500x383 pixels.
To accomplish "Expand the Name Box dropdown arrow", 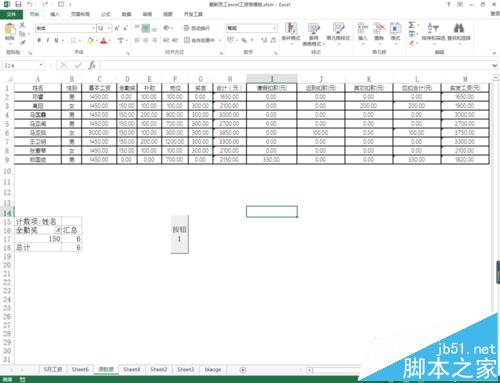I will tap(41, 65).
